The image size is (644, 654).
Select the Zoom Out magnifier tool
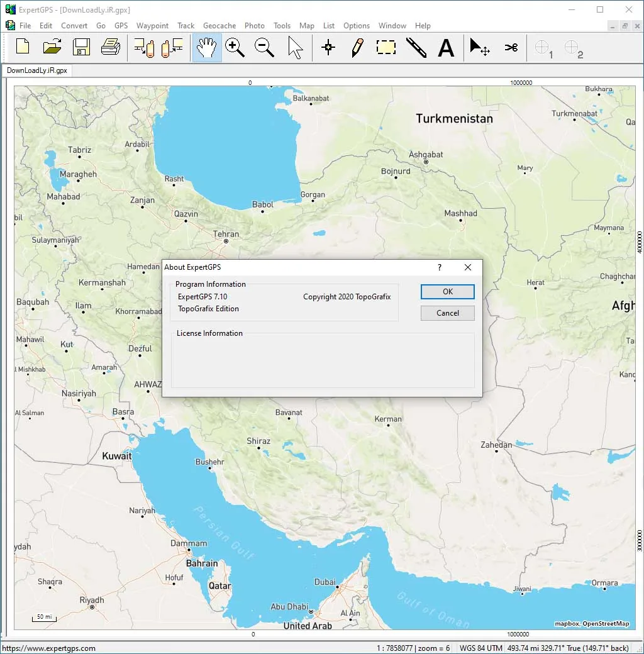coord(264,47)
